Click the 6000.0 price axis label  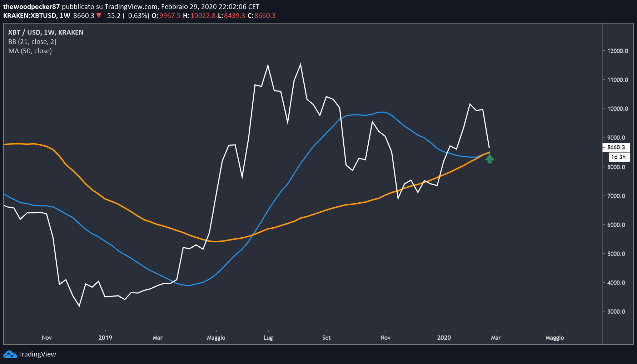pos(616,225)
